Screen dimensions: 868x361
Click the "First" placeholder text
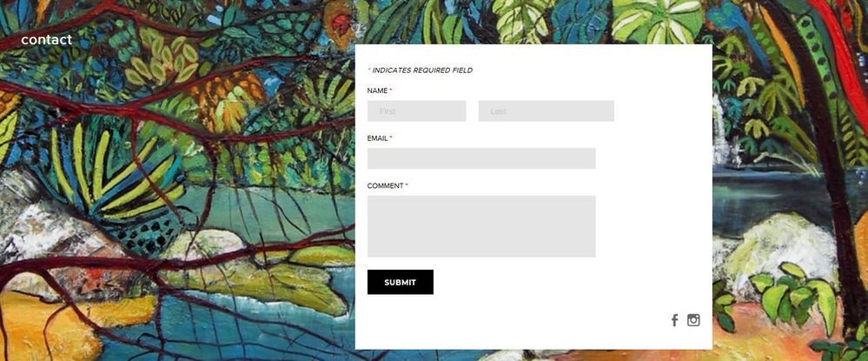388,111
